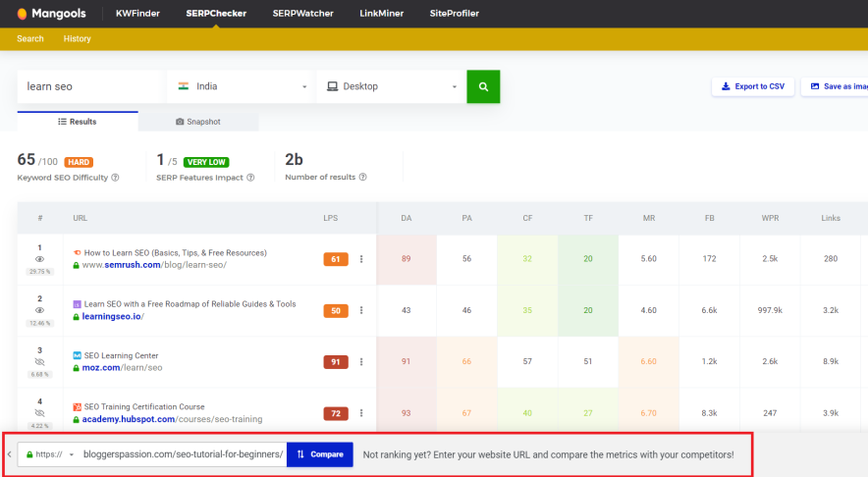Switch to the Search sub-tab
The image size is (868, 477).
[x=29, y=38]
